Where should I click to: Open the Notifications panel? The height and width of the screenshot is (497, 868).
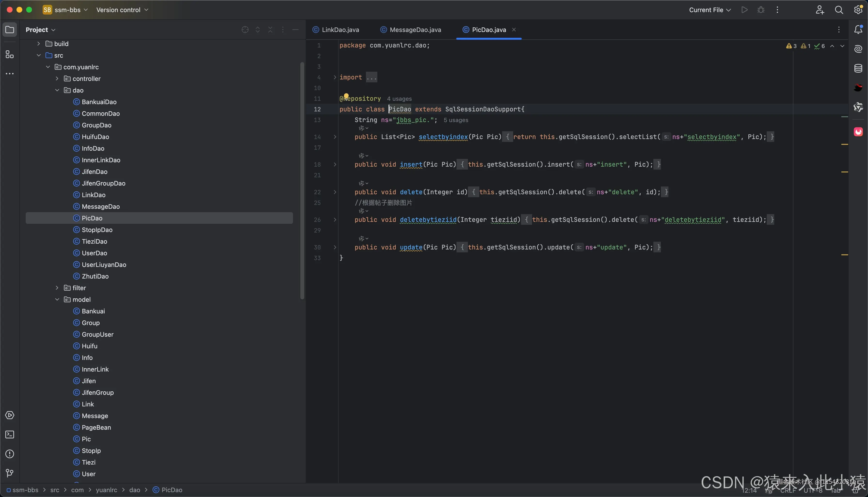[x=858, y=30]
